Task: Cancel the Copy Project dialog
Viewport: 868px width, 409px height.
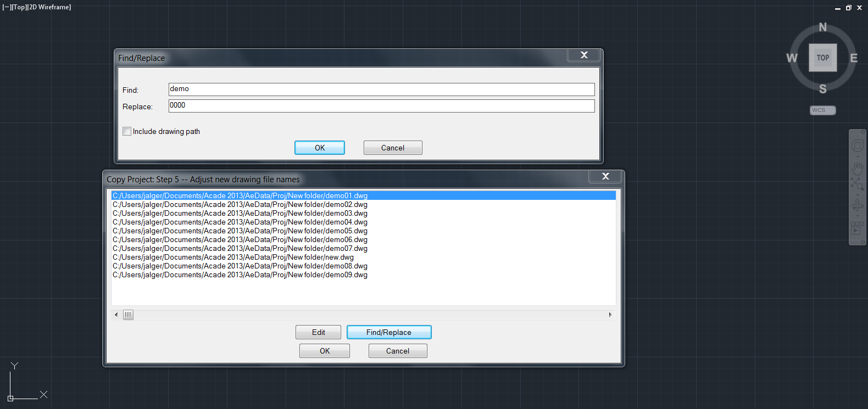Action: tap(398, 351)
